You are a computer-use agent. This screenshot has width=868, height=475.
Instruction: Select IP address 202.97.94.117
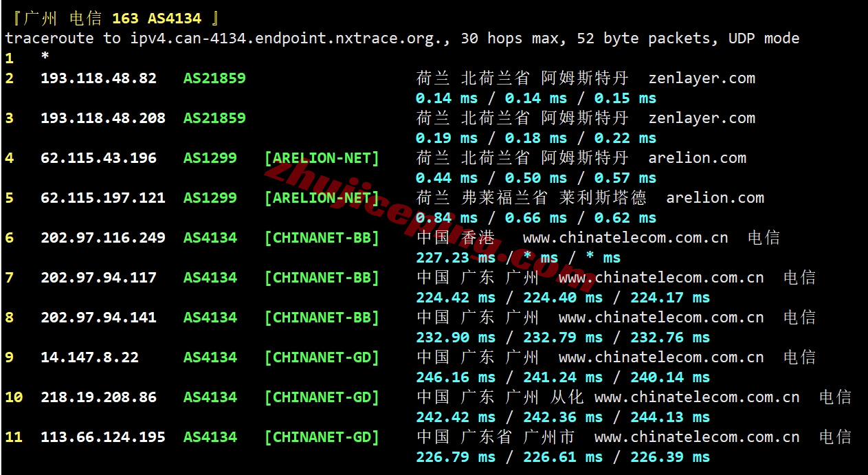pyautogui.click(x=98, y=278)
